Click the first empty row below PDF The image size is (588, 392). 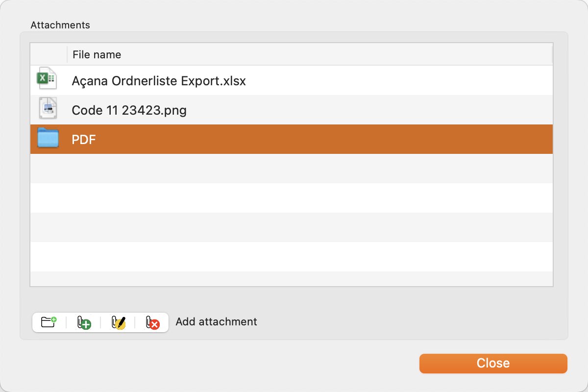tap(292, 169)
